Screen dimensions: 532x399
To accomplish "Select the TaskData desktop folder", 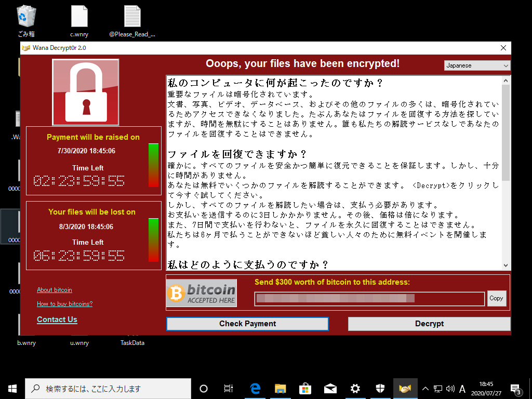I will (132, 343).
